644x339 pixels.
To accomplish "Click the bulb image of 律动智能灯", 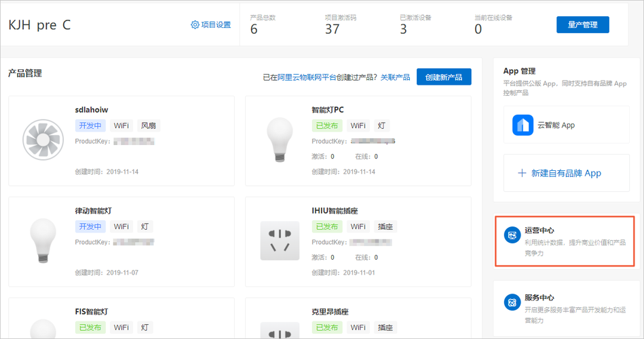I will pos(43,241).
